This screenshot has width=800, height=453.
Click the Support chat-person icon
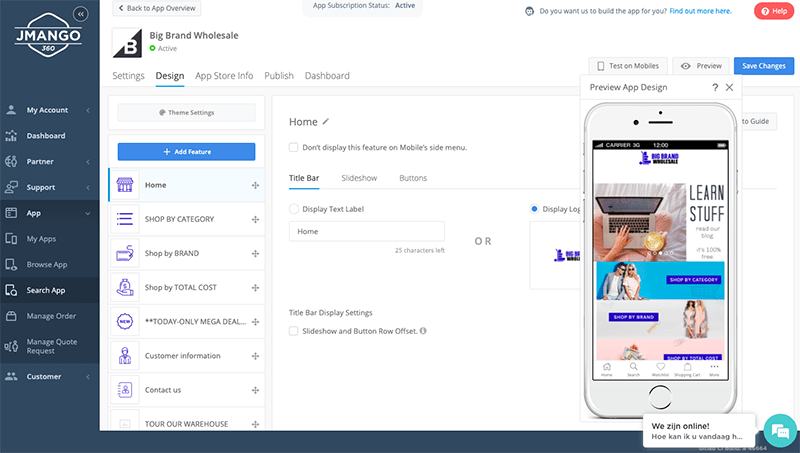pos(11,187)
